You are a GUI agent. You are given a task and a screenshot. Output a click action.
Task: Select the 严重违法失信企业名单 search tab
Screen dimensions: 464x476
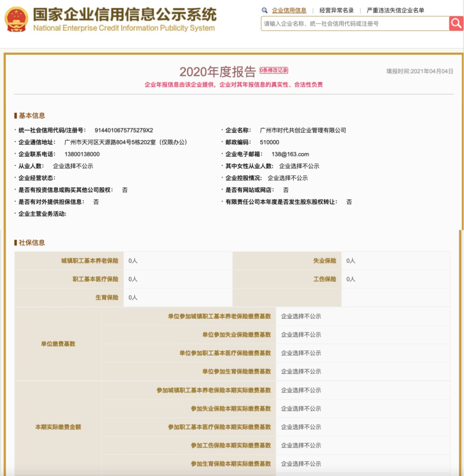coord(395,10)
